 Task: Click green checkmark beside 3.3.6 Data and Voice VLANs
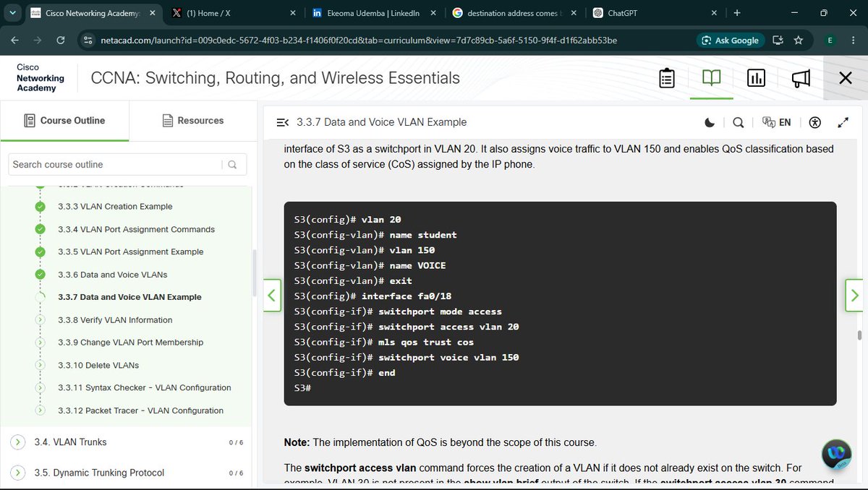[x=41, y=275]
